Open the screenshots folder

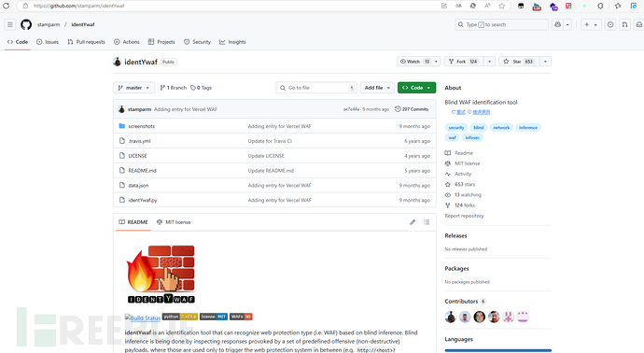click(141, 126)
